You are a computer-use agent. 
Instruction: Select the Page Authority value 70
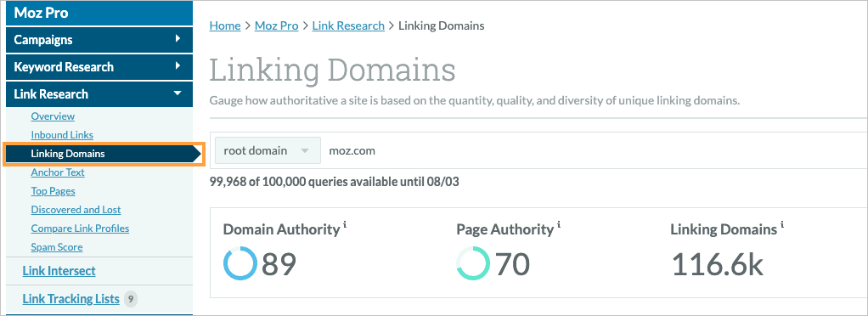click(x=513, y=264)
